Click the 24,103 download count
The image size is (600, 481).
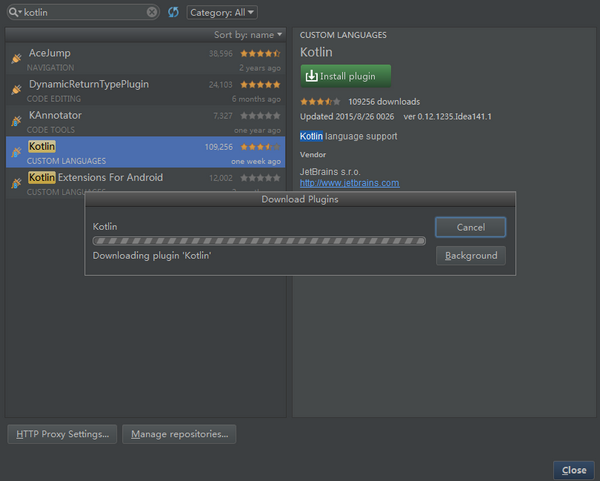point(221,85)
